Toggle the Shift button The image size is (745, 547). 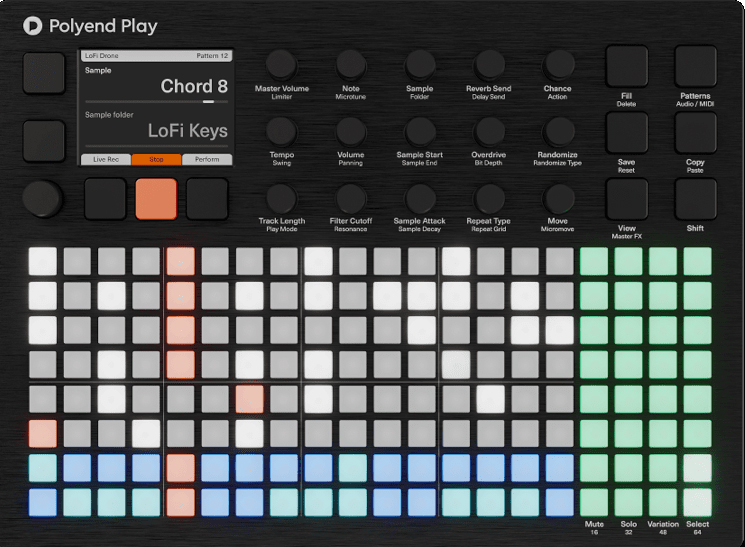[x=695, y=199]
